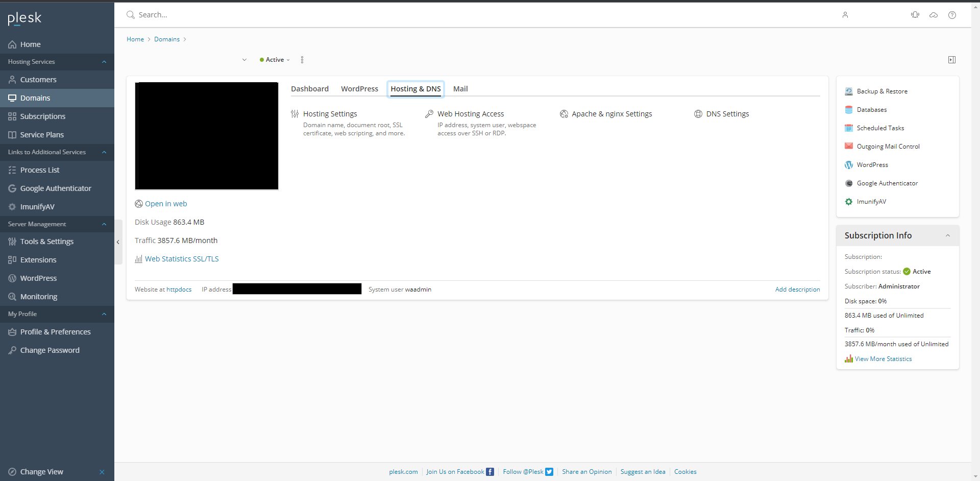Open Databases in the right panel
Image resolution: width=980 pixels, height=481 pixels.
[871, 110]
